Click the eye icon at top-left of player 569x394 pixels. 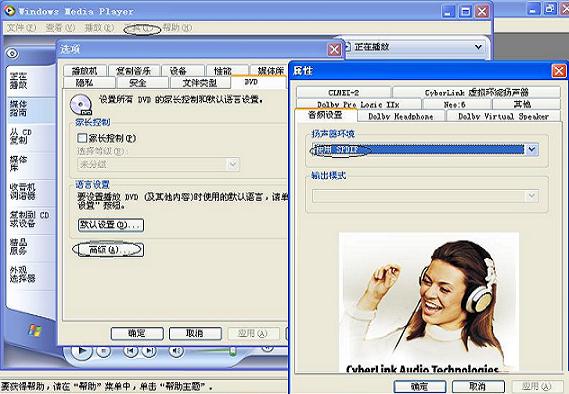[12, 54]
